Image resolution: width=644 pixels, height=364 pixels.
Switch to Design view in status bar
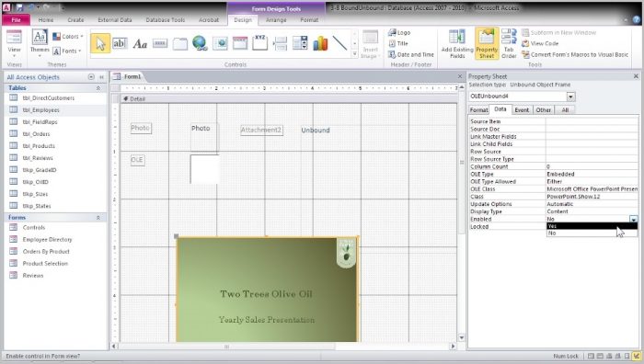click(636, 356)
